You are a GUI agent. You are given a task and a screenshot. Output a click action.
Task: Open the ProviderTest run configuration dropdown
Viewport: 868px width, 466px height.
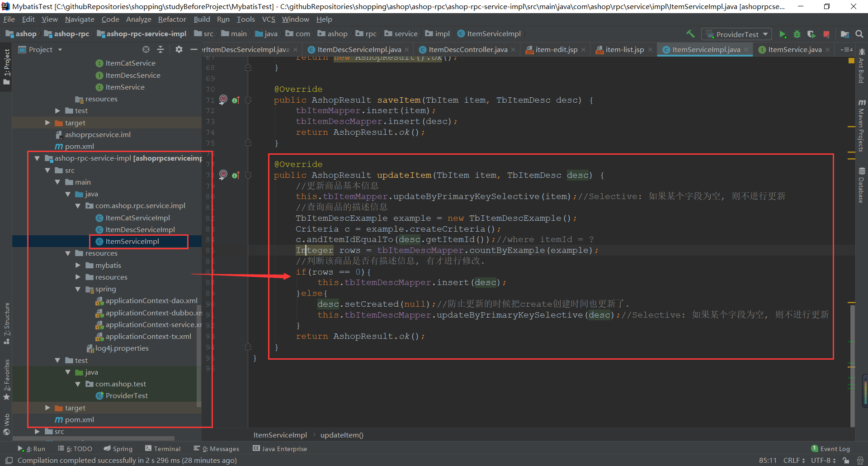pos(736,34)
